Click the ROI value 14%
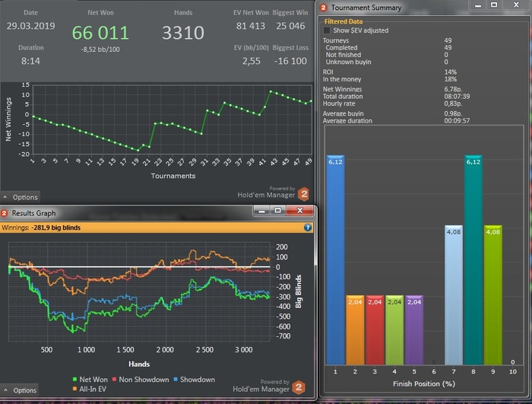 [451, 72]
